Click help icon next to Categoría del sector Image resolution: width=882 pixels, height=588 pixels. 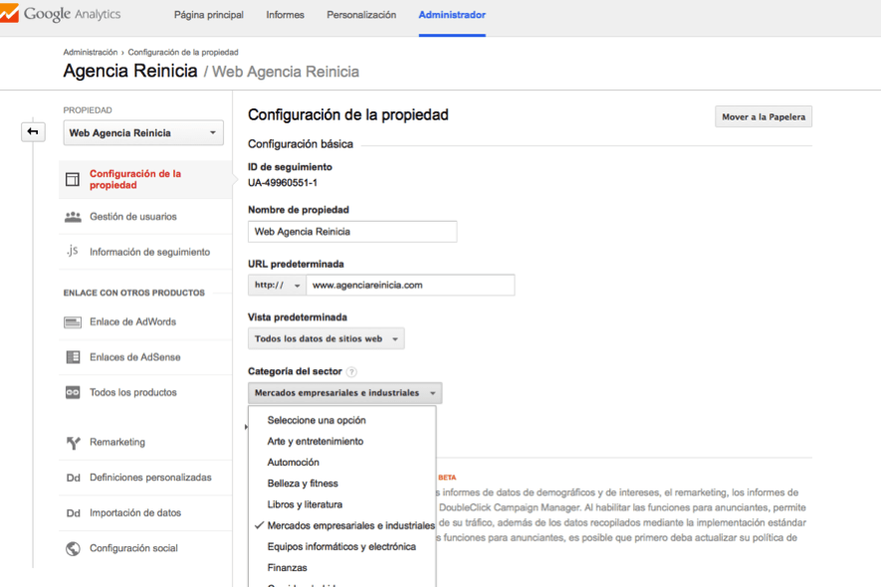[x=351, y=372]
